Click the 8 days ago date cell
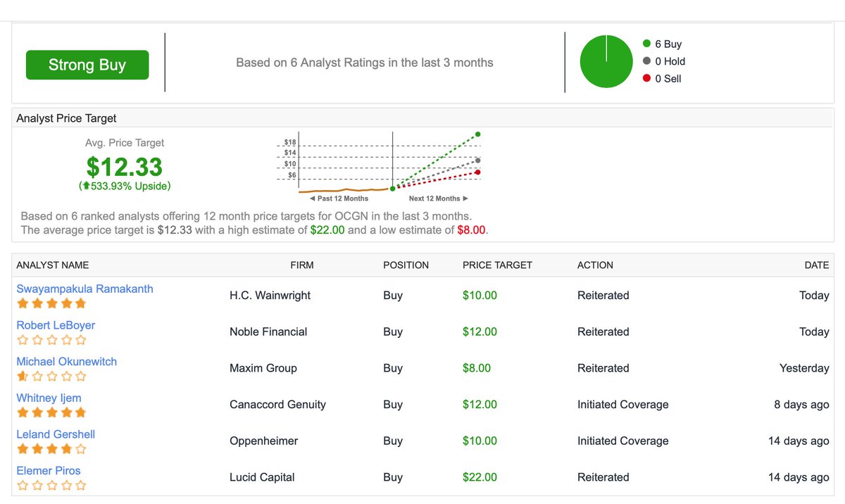 tap(801, 405)
